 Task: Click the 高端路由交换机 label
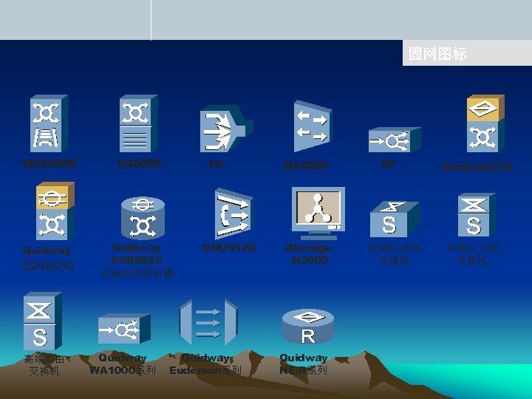point(44,365)
